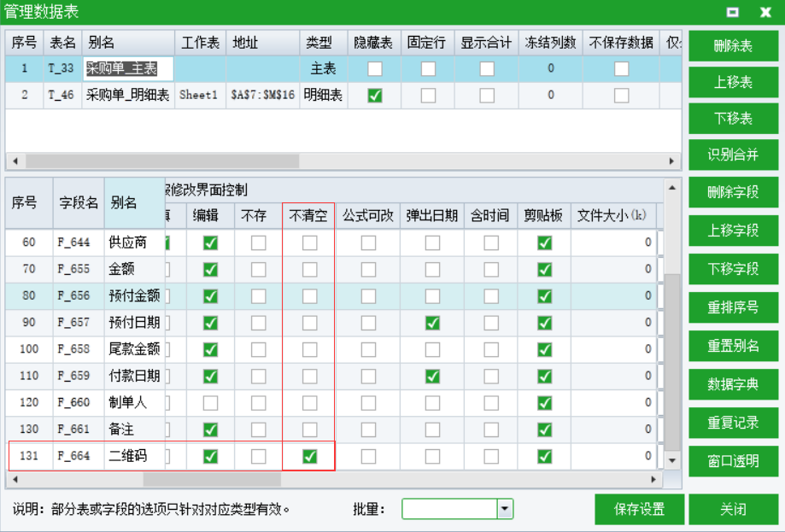Click the 重排序号 button
The width and height of the screenshot is (785, 532).
coord(733,307)
